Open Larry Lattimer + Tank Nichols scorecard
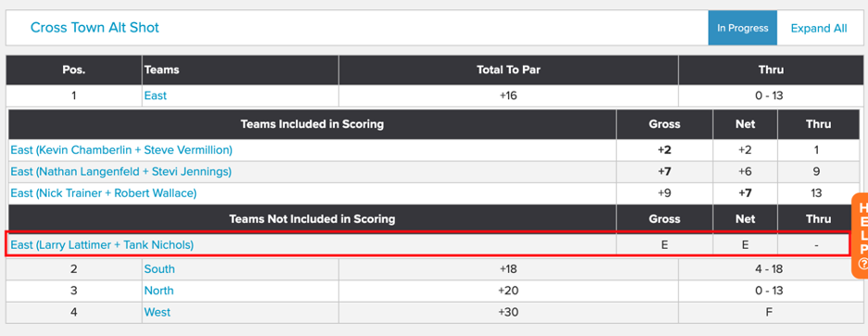This screenshot has height=336, width=868. click(x=102, y=244)
